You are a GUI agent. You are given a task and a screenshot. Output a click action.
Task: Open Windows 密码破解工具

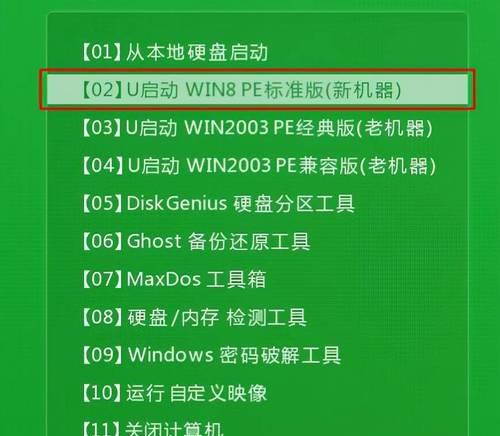tap(211, 355)
